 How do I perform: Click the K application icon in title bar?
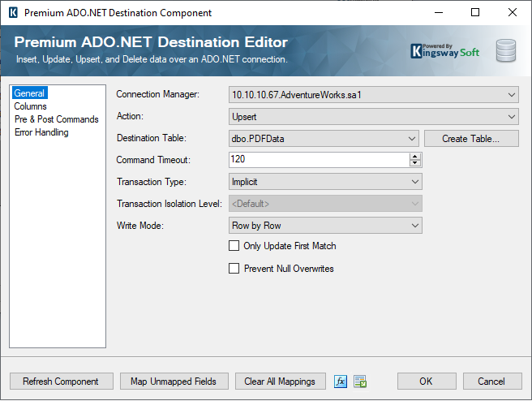(13, 12)
